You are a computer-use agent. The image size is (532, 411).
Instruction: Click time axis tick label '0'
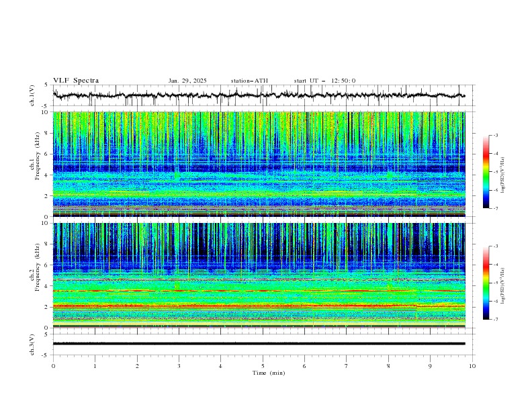pyautogui.click(x=53, y=366)
